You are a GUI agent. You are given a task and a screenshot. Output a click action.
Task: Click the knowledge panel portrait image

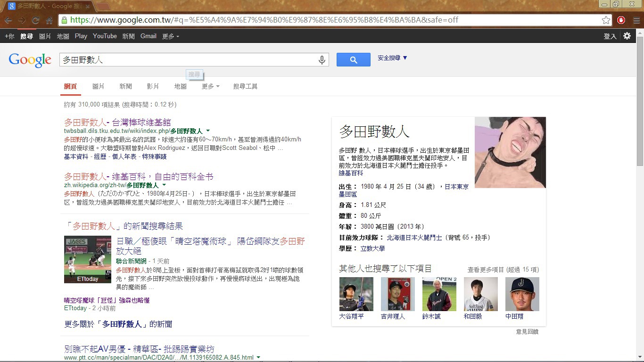coord(510,152)
